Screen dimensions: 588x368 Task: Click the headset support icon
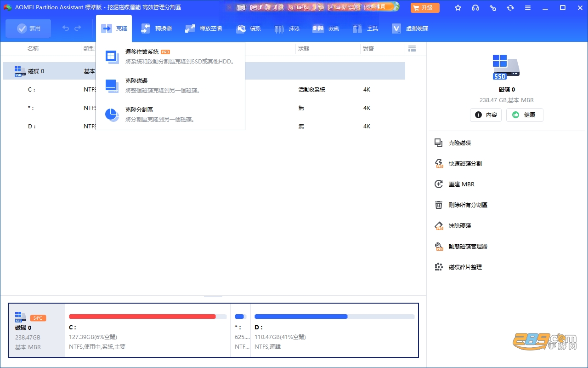(x=475, y=8)
